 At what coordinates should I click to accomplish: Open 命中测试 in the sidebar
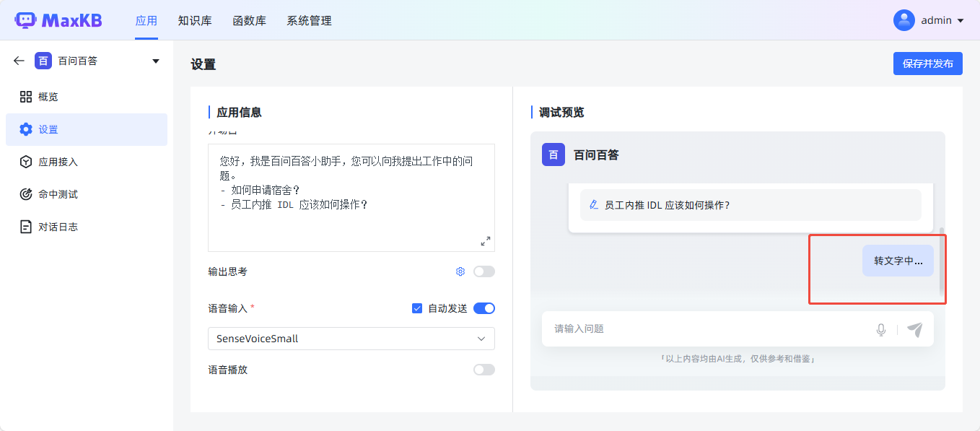(58, 194)
